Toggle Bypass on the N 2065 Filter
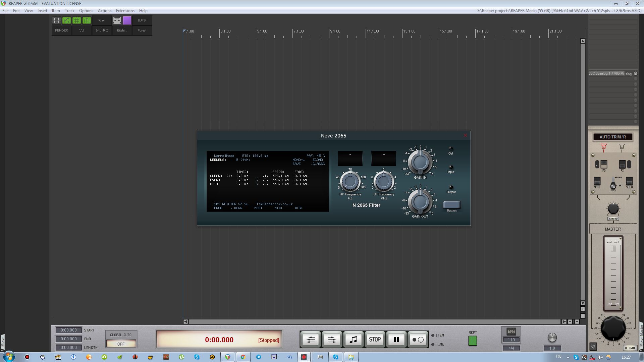The height and width of the screenshot is (362, 644). 452,205
